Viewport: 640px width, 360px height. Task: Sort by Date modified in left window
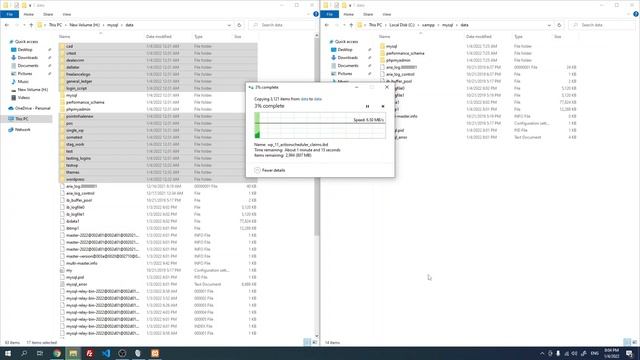point(159,37)
